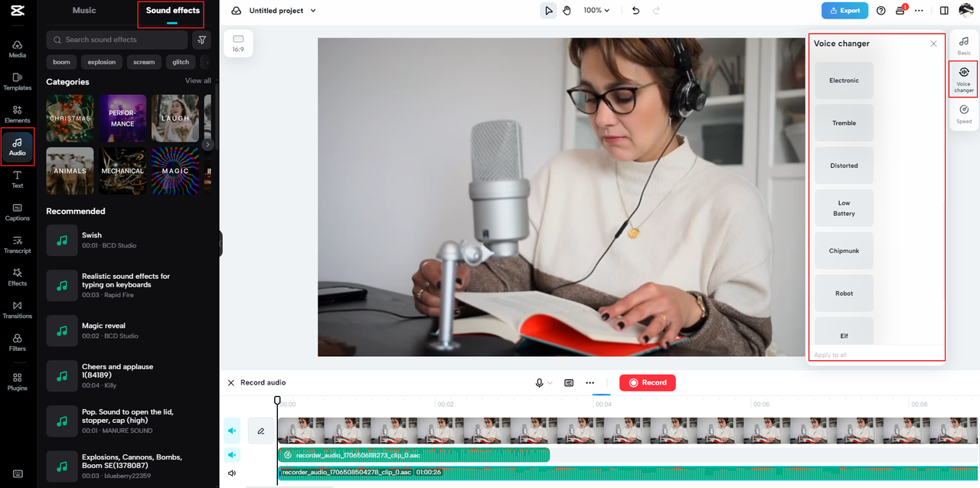
Task: Choose the Low Battery voice effect
Action: 844,208
